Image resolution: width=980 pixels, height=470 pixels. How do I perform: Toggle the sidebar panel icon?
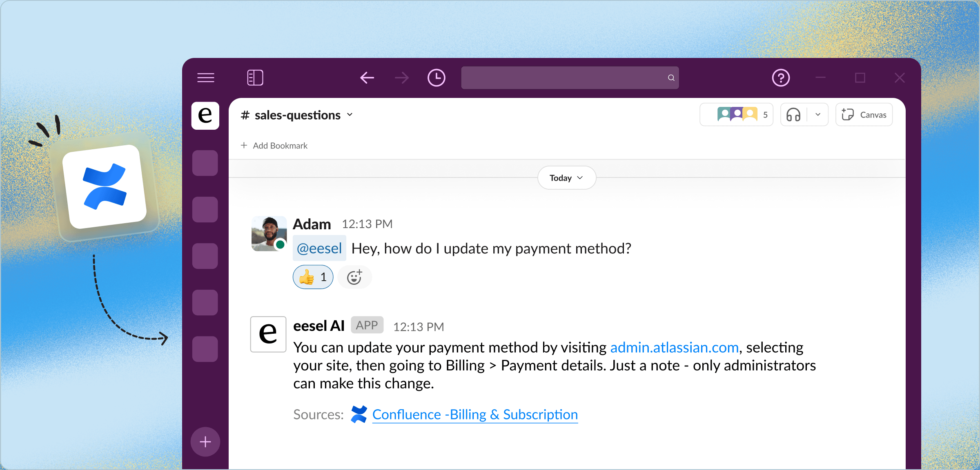click(x=255, y=78)
